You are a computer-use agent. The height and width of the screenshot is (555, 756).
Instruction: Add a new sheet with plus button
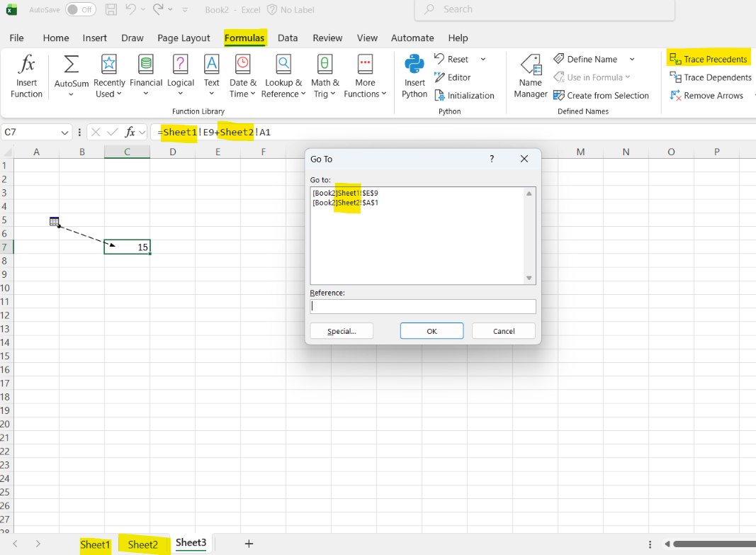(249, 544)
